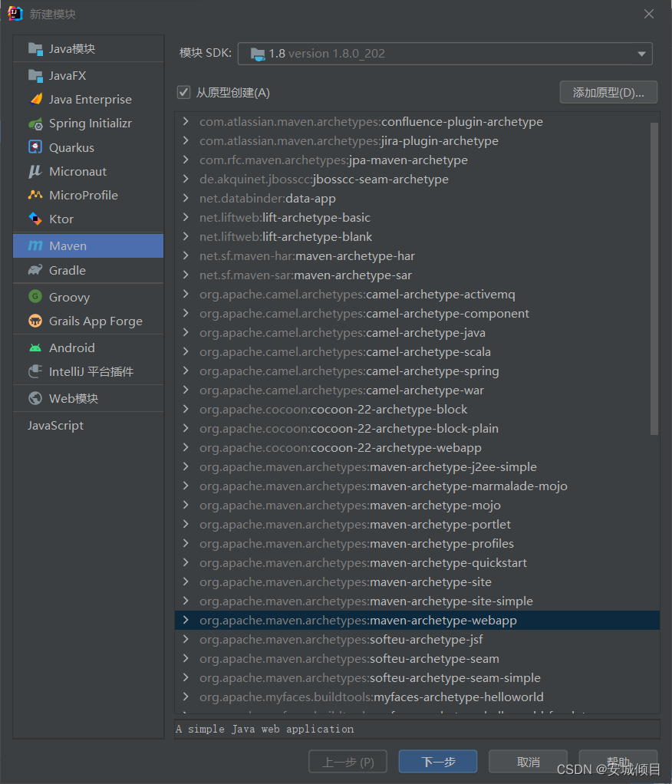The image size is (672, 784).
Task: Select the maven-archetype-j2ee-simple row
Action: (417, 466)
